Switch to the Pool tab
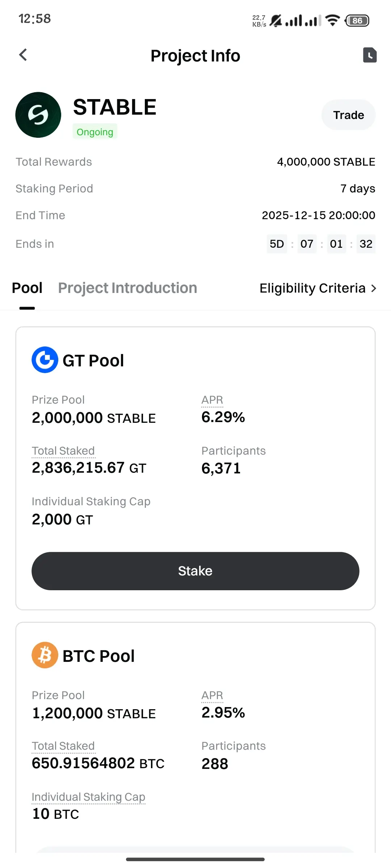The height and width of the screenshot is (868, 391). click(27, 288)
